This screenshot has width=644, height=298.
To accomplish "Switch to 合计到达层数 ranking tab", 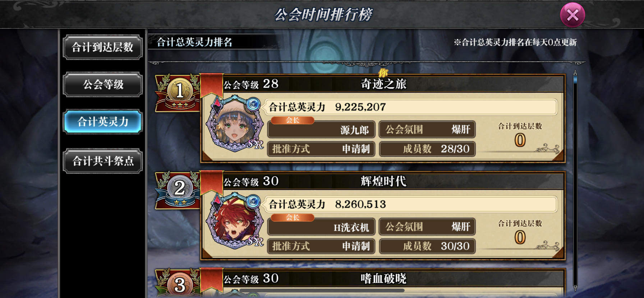I will [103, 47].
